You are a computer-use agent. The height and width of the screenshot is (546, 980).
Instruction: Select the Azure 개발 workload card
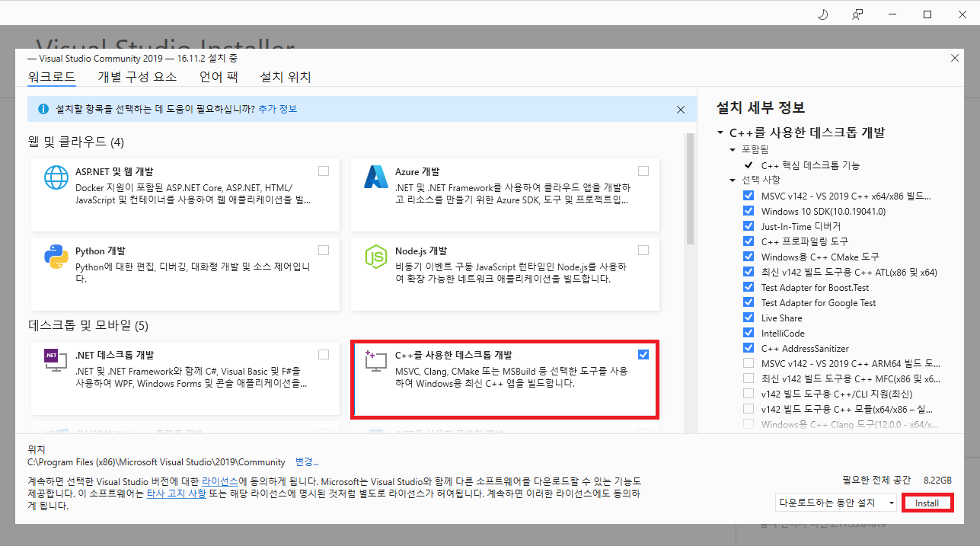pos(505,195)
